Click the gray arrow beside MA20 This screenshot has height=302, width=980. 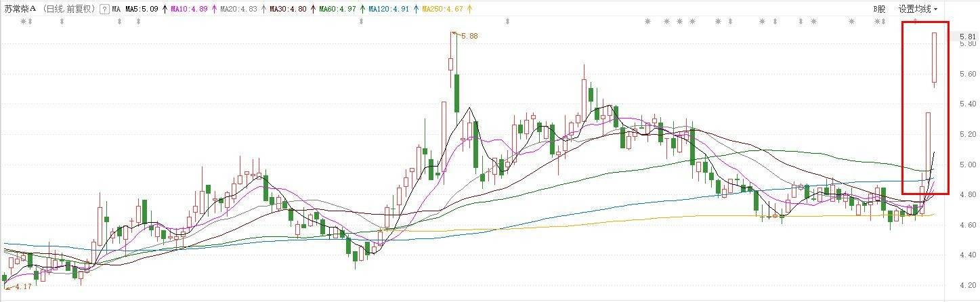pyautogui.click(x=263, y=9)
